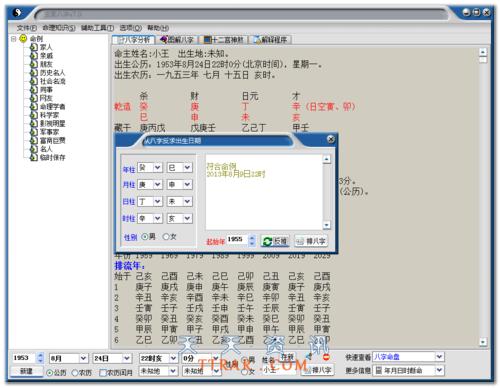Select the 历史名人 folder icon in tree
This screenshot has width=500, height=388.
34,72
